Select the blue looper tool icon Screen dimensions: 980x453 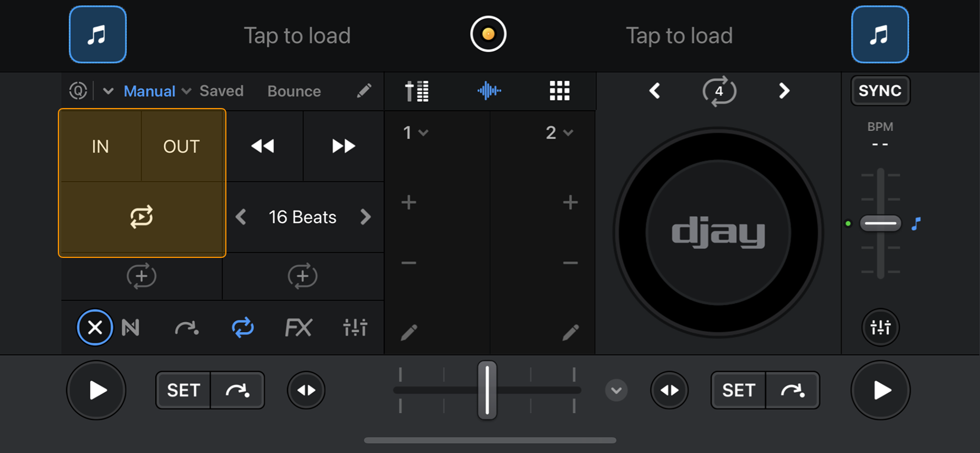click(x=243, y=327)
